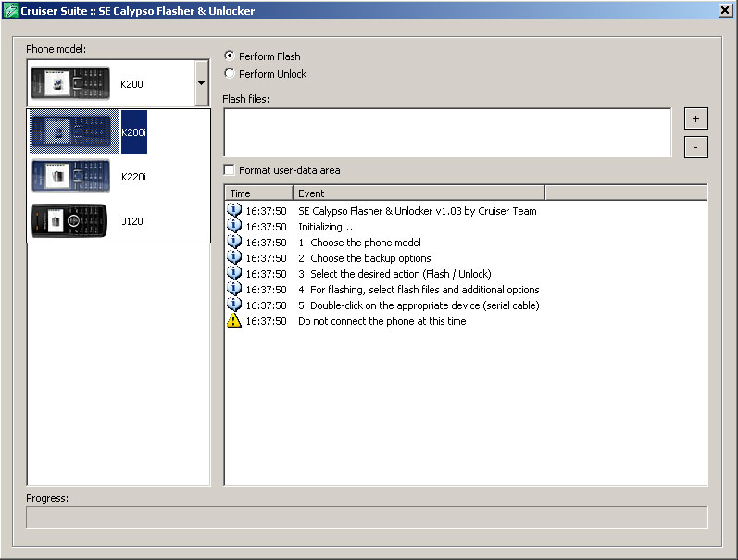
Task: Click info icon beside Choose the phone model
Action: pos(234,242)
